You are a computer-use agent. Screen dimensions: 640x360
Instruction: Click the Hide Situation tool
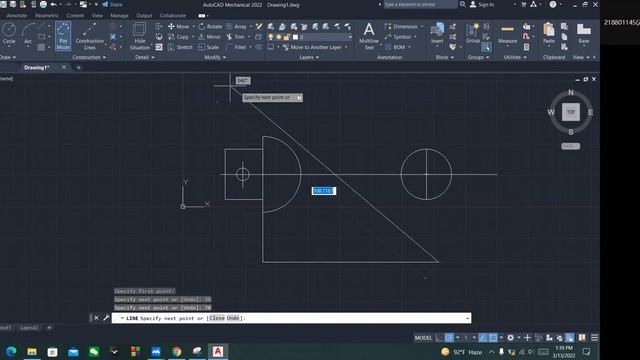(x=140, y=36)
